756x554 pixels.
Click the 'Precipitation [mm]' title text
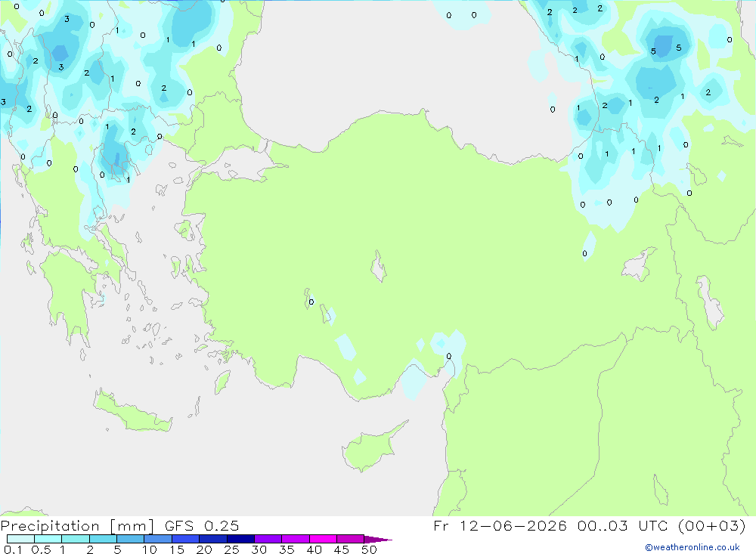pos(77,526)
